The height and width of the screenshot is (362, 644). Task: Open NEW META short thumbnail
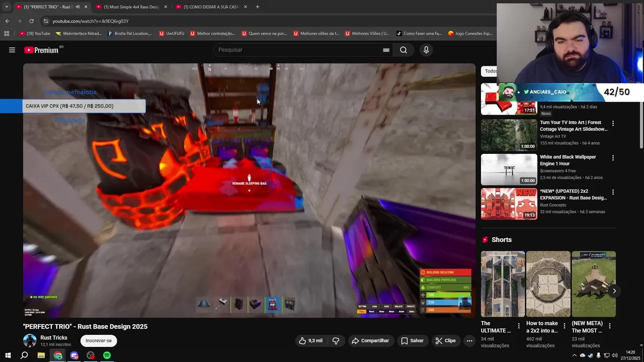pyautogui.click(x=594, y=284)
